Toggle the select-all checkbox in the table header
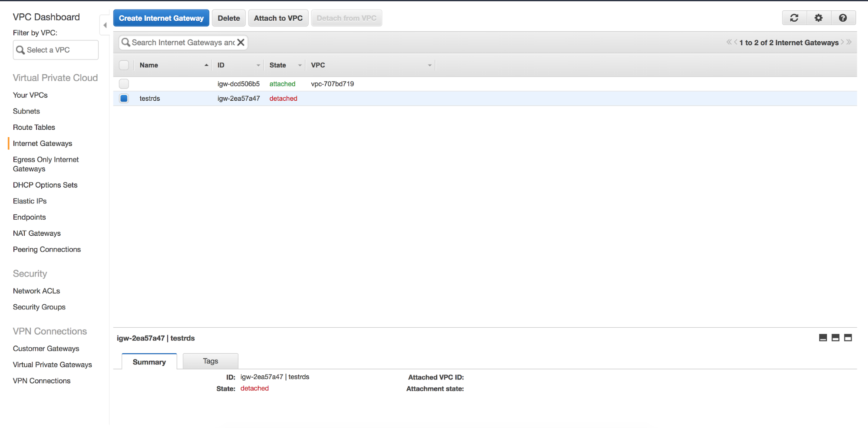Image resolution: width=868 pixels, height=428 pixels. [124, 65]
